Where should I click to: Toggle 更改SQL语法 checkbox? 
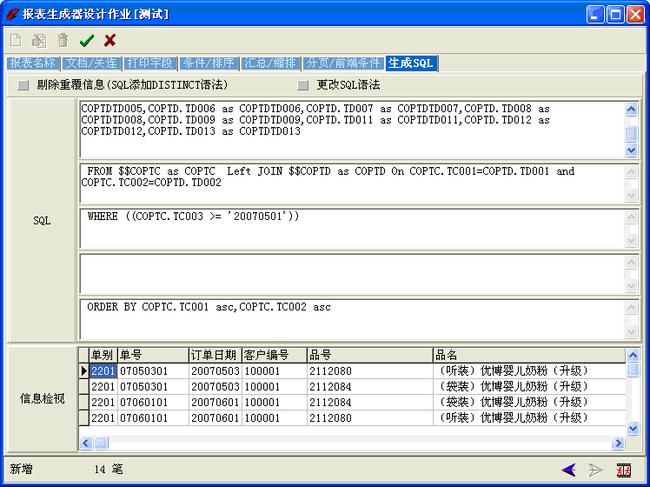tap(303, 85)
